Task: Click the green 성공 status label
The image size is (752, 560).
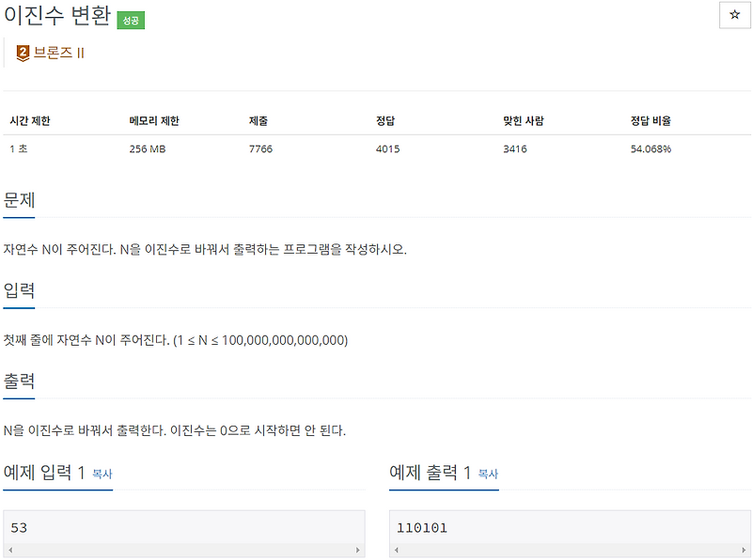Action: 131,20
